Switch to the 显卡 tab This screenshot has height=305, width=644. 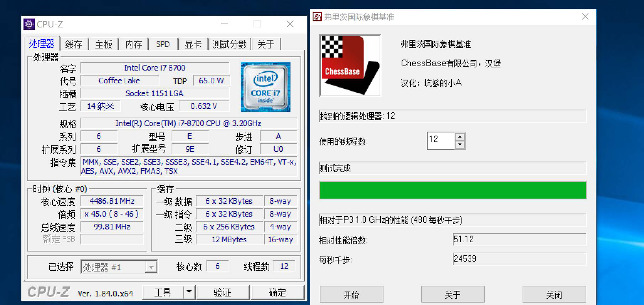click(193, 44)
